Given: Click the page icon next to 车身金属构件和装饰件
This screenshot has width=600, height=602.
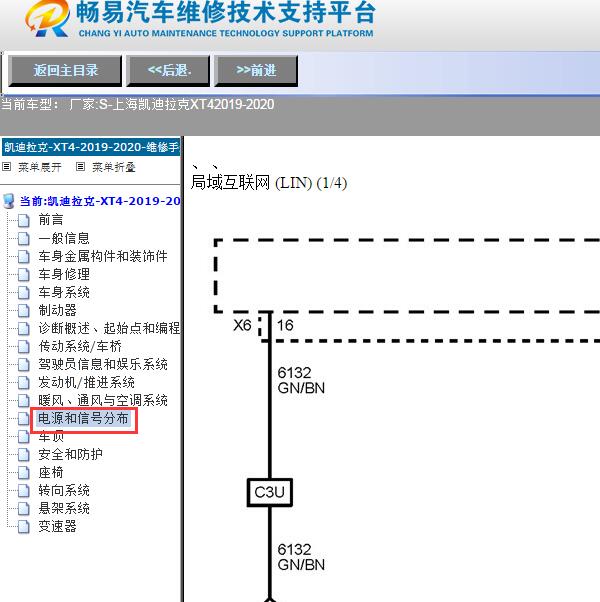Looking at the screenshot, I should (23, 256).
